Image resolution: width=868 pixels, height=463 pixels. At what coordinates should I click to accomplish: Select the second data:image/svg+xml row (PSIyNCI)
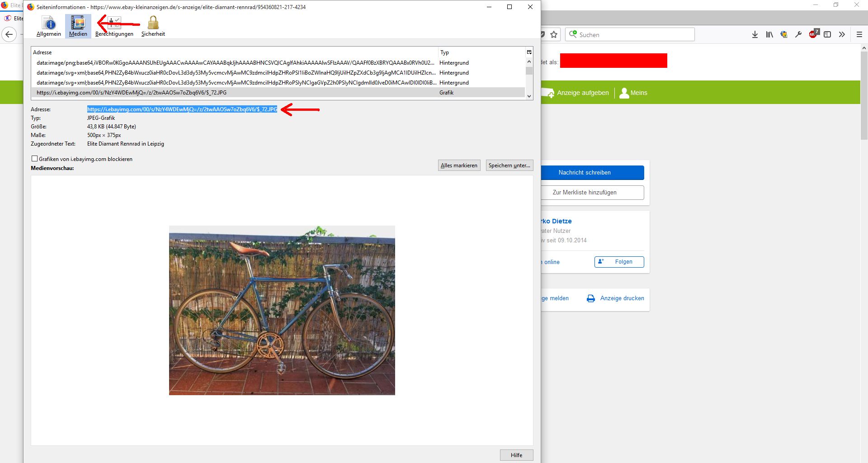[x=278, y=83]
